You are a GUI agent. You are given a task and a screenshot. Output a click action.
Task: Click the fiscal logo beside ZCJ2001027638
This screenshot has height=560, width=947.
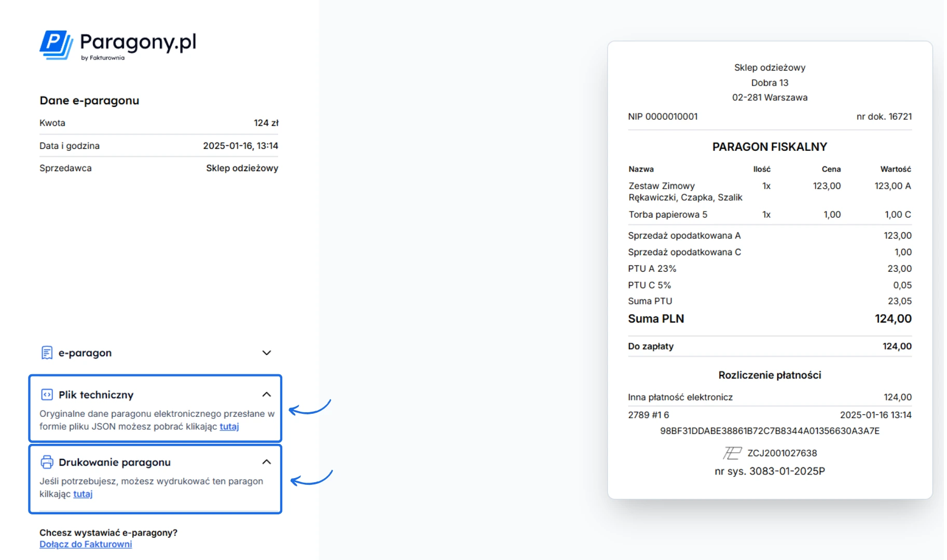point(732,453)
